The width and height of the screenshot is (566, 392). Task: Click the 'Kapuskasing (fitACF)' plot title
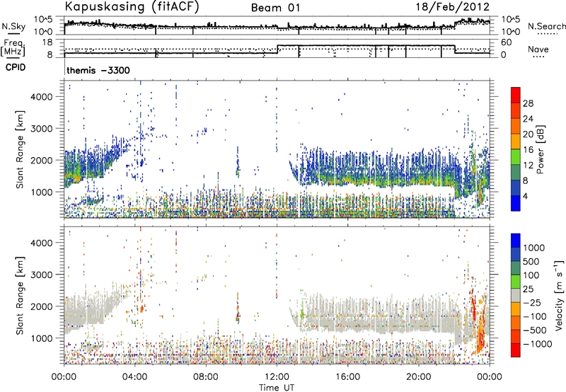pyautogui.click(x=132, y=6)
